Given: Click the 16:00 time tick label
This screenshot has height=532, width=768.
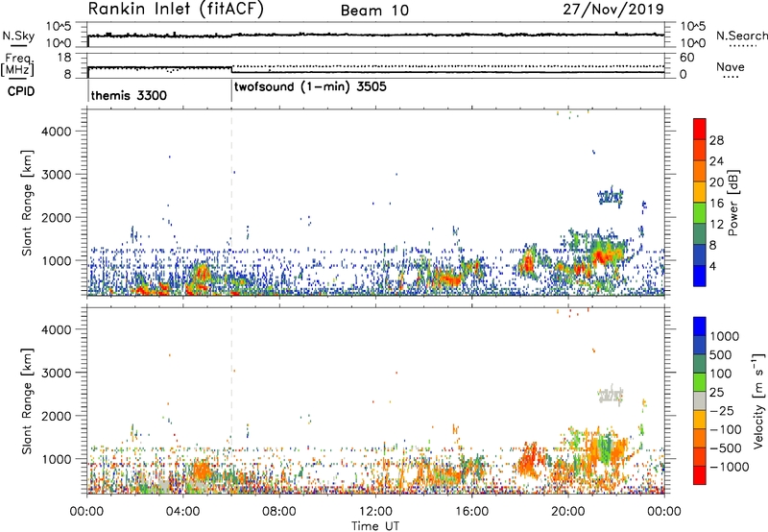Looking at the screenshot, I should pos(471,512).
